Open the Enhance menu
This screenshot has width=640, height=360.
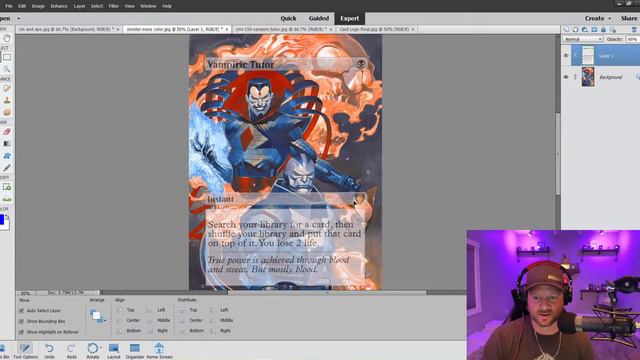pos(59,6)
